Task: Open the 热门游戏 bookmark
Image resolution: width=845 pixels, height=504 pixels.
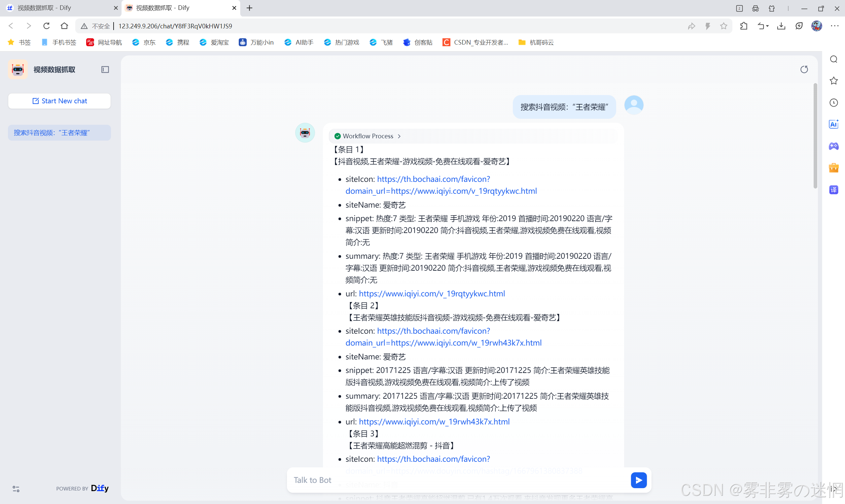Action: (341, 42)
